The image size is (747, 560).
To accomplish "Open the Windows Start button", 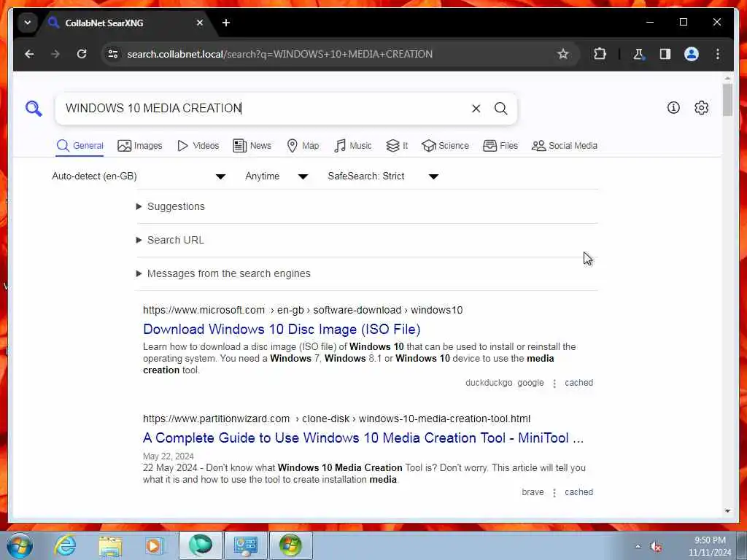I will click(x=20, y=545).
